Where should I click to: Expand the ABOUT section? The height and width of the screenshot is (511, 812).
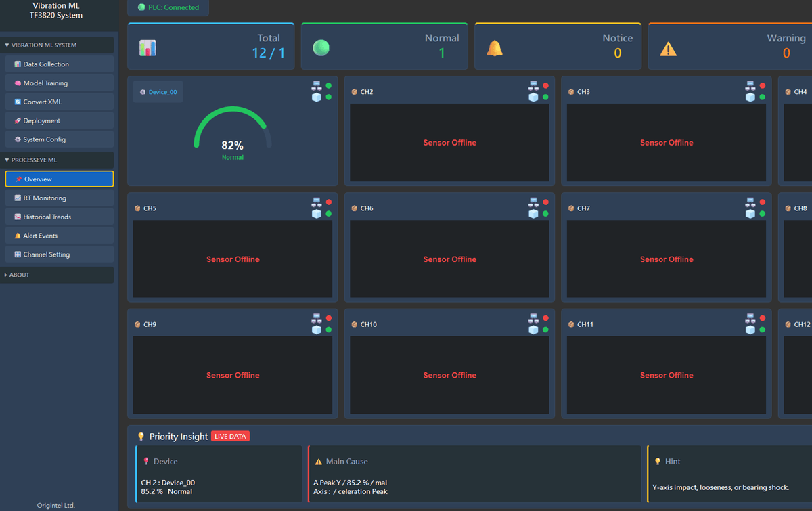coord(57,275)
